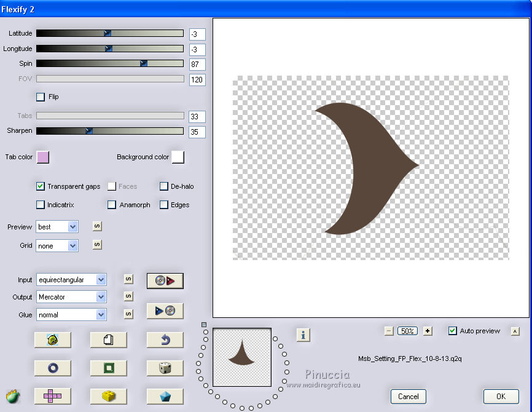532x412 pixels.
Task: Click the Spin slider track
Action: pyautogui.click(x=110, y=63)
